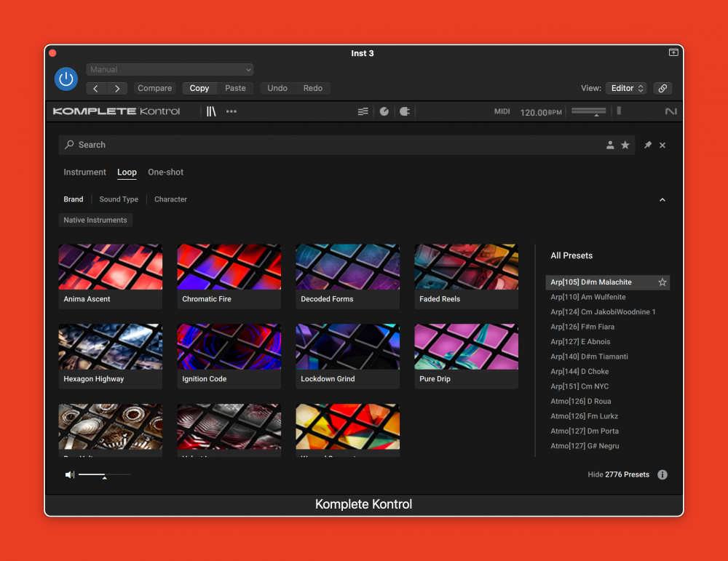Select the Hexagon Highway product
Image resolution: width=728 pixels, height=561 pixels.
point(111,356)
